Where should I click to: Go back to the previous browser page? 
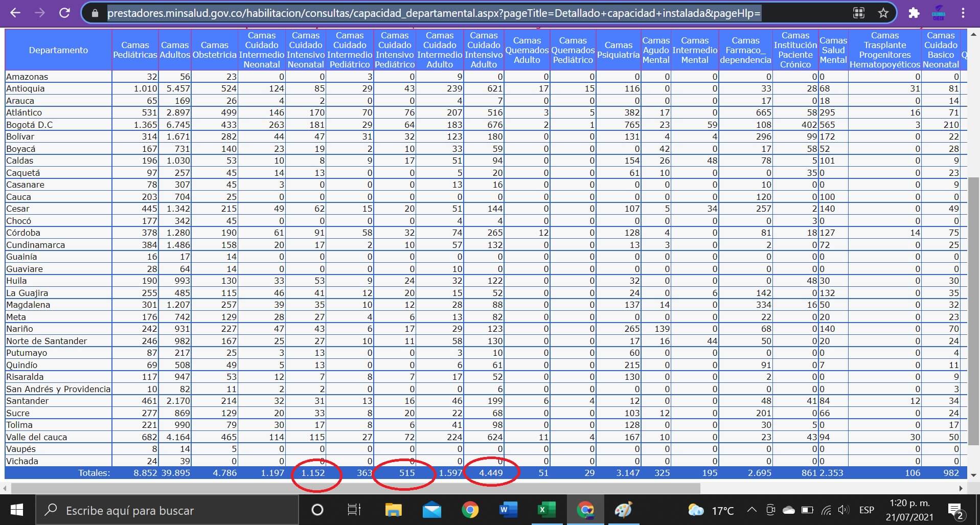coord(15,13)
